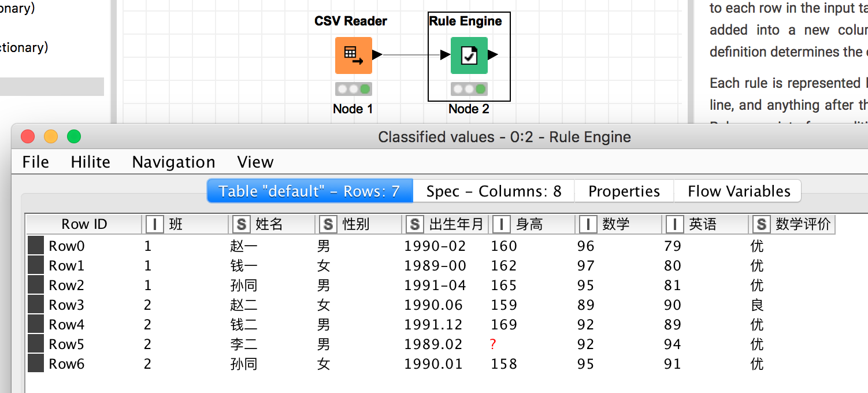The width and height of the screenshot is (868, 393).
Task: Click birth date cell 1991.12
Action: click(x=434, y=325)
